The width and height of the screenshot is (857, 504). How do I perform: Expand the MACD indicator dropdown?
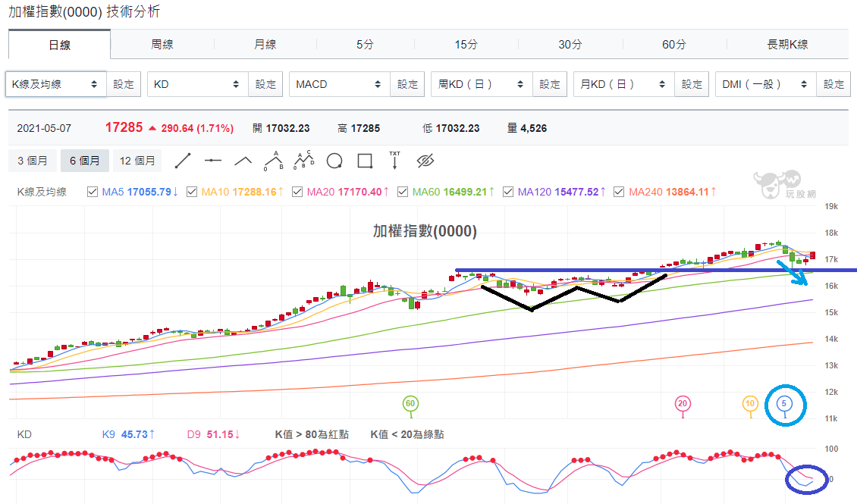click(340, 85)
